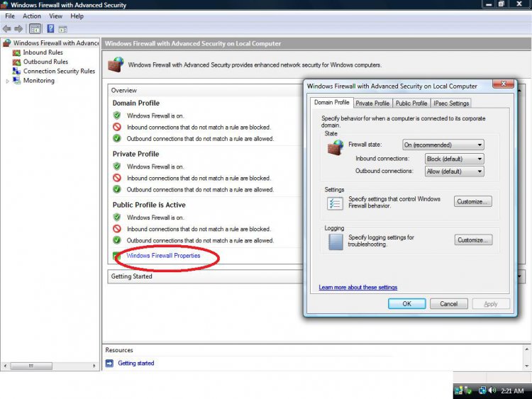This screenshot has height=399, width=532.
Task: Click the Getting started arrow icon in Resources
Action: coord(109,364)
